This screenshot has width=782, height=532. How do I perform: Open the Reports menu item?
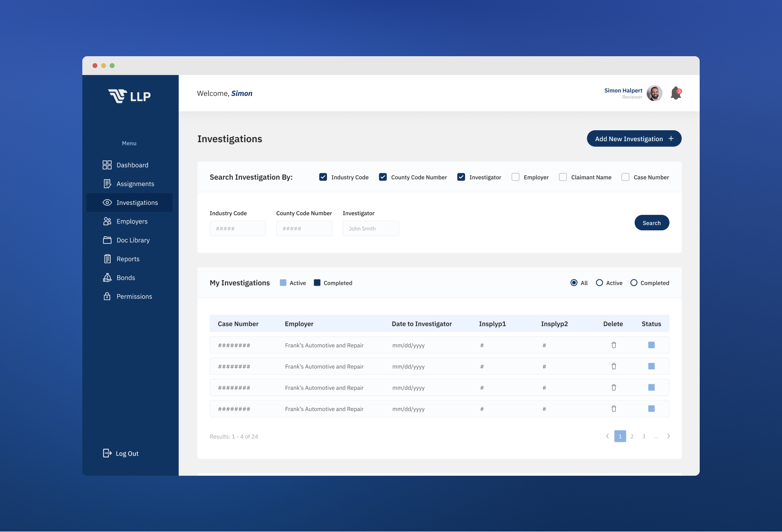point(128,259)
